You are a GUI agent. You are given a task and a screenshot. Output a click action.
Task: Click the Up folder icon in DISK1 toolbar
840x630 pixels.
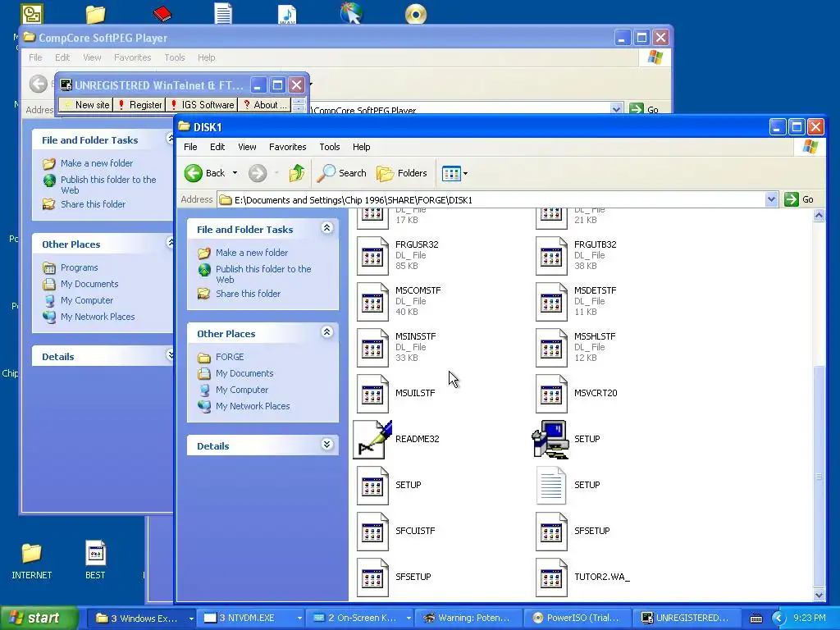tap(297, 173)
